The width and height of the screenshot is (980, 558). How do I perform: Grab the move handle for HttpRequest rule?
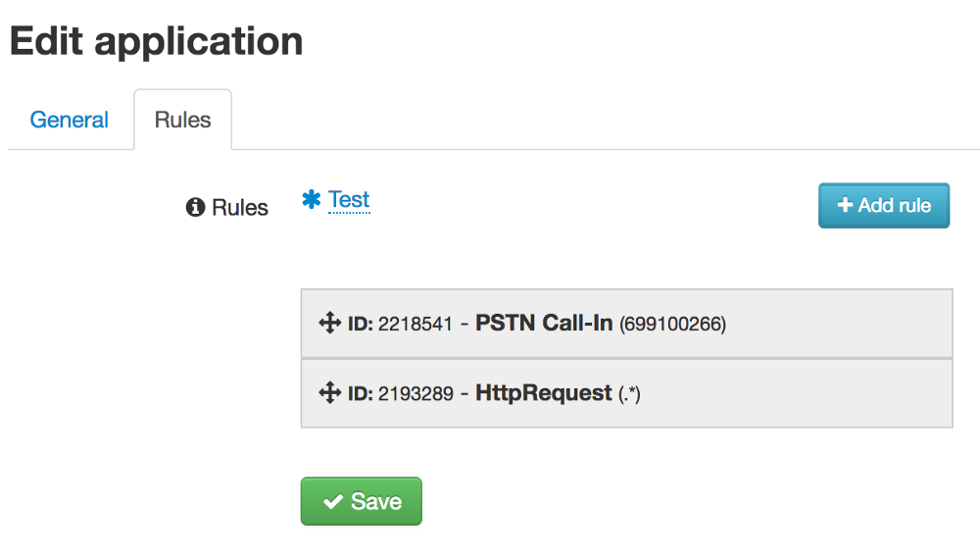[329, 393]
